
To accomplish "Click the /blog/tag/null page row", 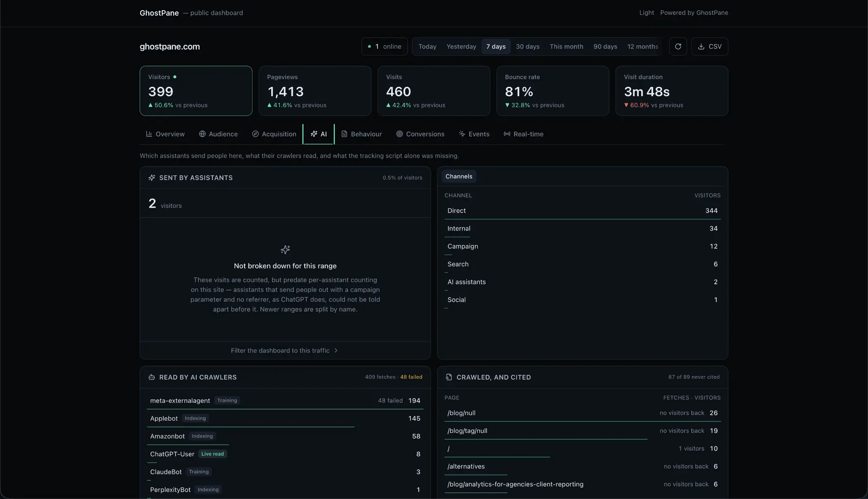I will coord(582,431).
